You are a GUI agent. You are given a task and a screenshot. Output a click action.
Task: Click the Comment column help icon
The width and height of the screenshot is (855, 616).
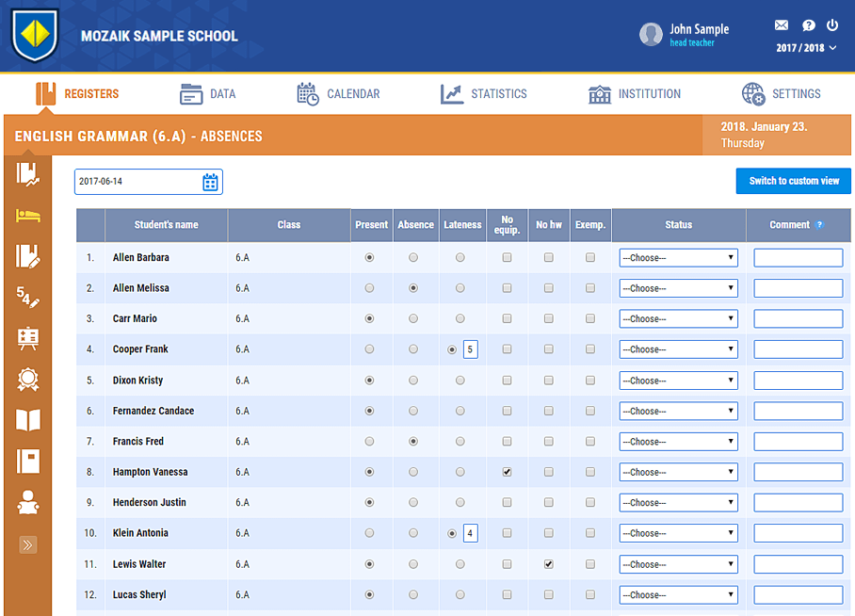(819, 225)
